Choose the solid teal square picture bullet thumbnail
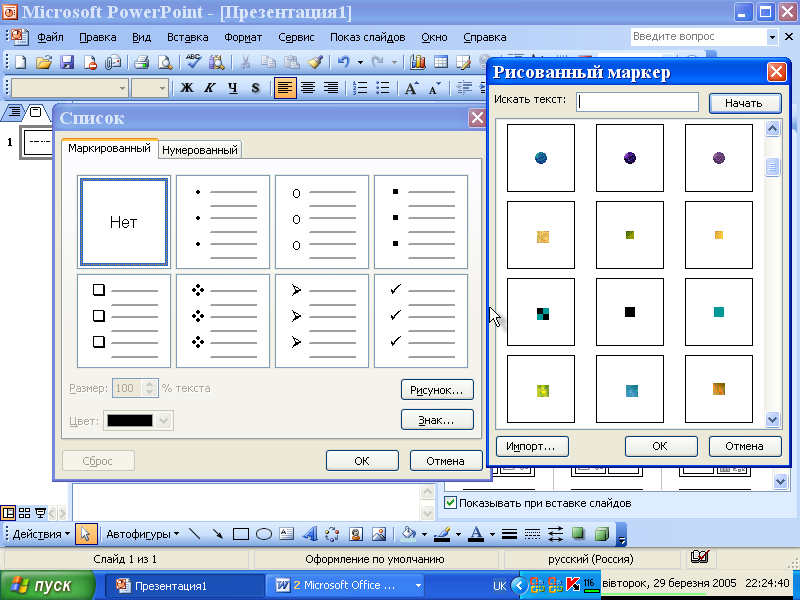 [718, 312]
